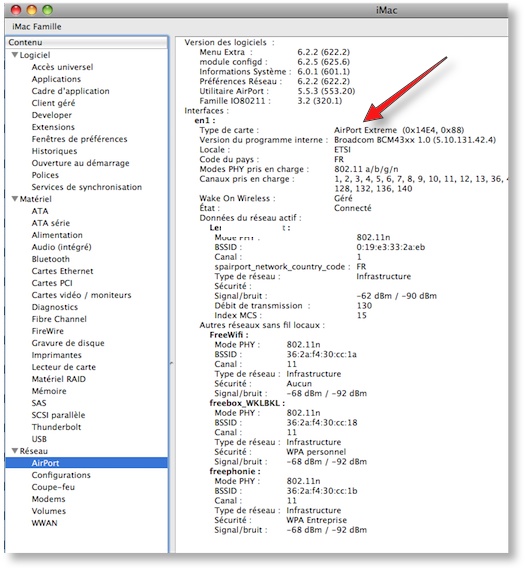Click the Broadcom BCM43xx firmware value
Image resolution: width=525 pixels, height=571 pixels.
[x=415, y=140]
